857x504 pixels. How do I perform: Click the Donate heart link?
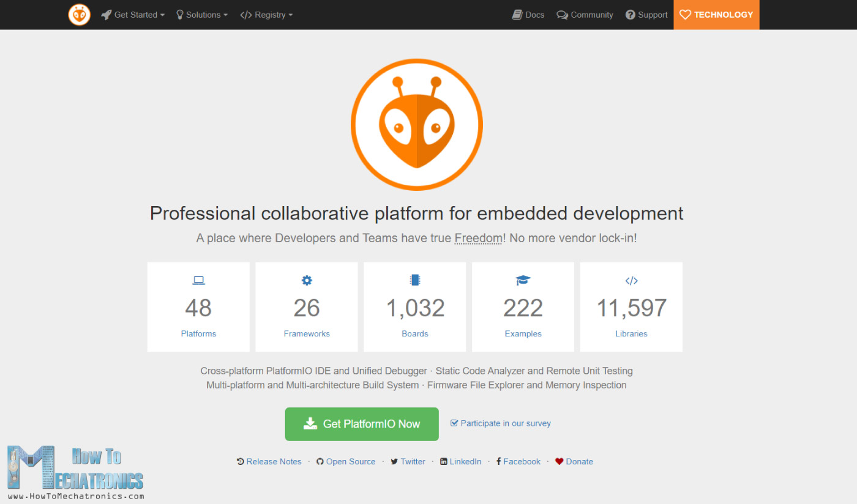pos(574,462)
